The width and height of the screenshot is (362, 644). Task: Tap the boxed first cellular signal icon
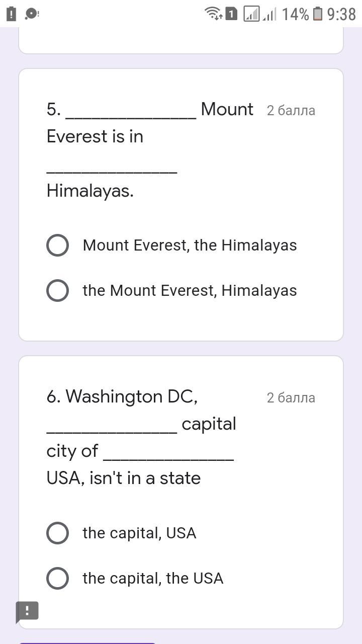pyautogui.click(x=251, y=14)
